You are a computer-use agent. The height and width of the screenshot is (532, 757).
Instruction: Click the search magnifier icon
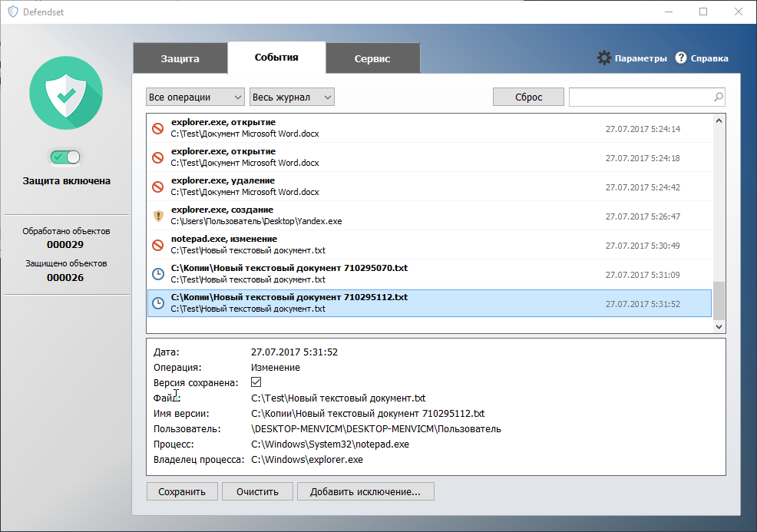coord(719,97)
